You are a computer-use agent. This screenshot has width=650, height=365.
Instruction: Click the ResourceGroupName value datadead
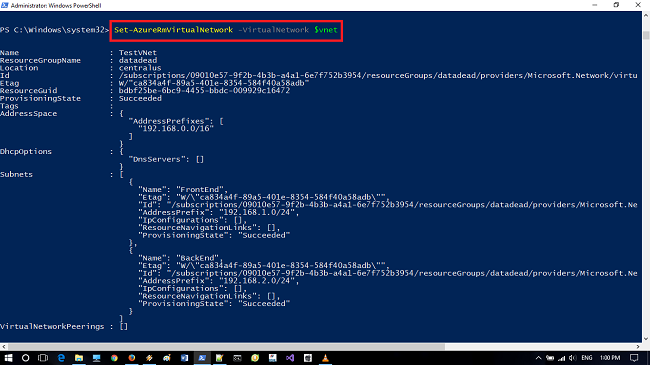tap(138, 60)
